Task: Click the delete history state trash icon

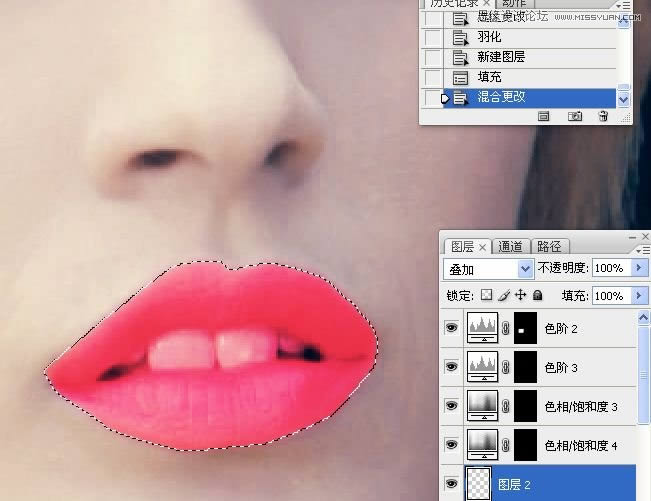Action: point(603,116)
